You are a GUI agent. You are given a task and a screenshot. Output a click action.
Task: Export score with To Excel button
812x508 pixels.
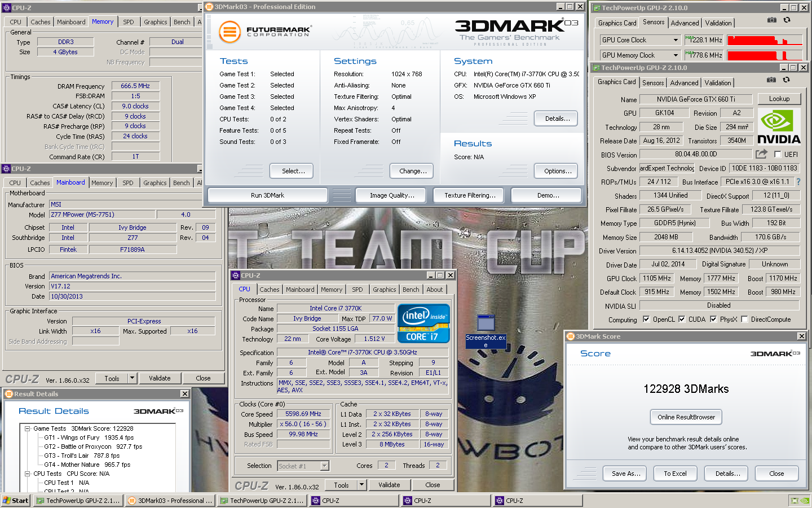(675, 474)
